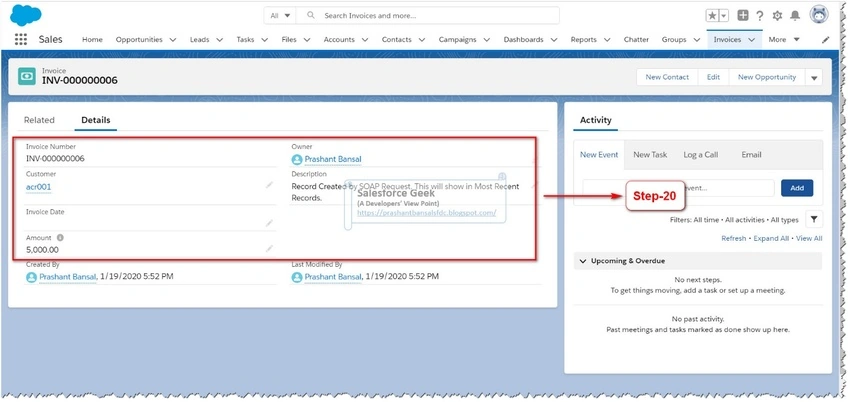This screenshot has width=850, height=402.
Task: Expand the Leads nav dropdown
Action: coord(220,40)
